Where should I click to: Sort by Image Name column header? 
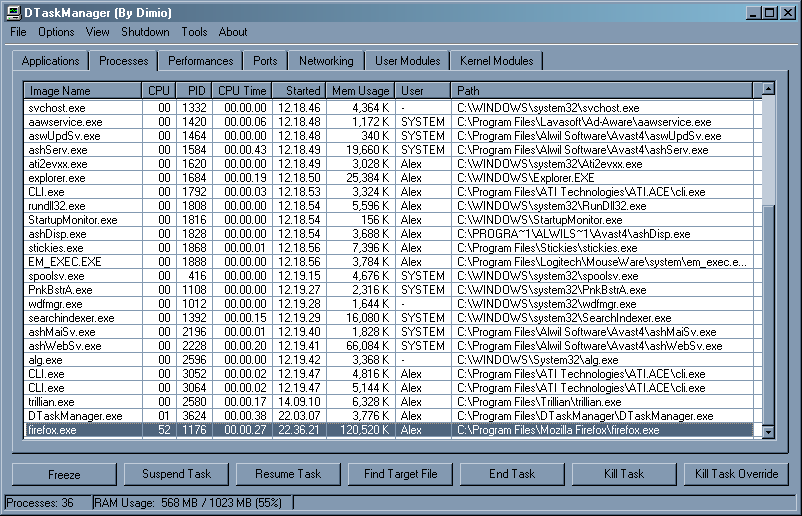(83, 91)
